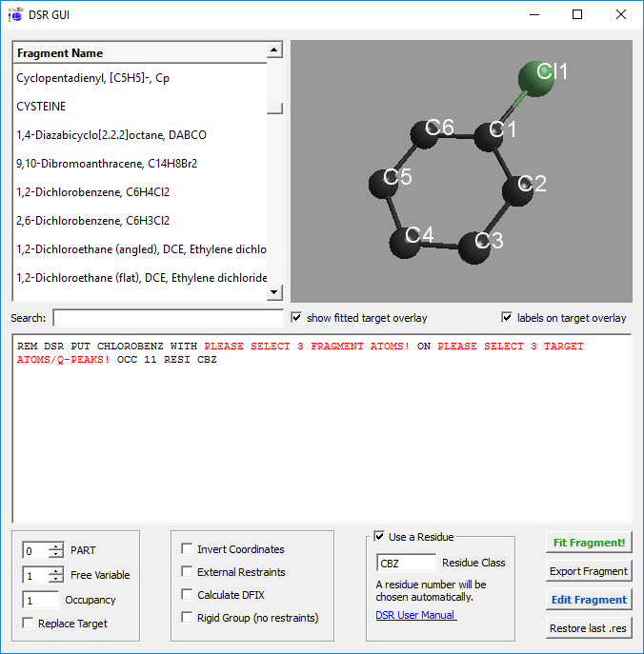Open the DSR User Manual link
644x654 pixels.
tap(415, 615)
